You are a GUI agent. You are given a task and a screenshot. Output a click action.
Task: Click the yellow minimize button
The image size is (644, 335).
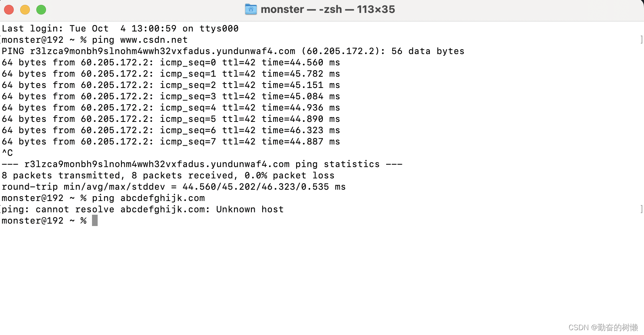pos(25,9)
